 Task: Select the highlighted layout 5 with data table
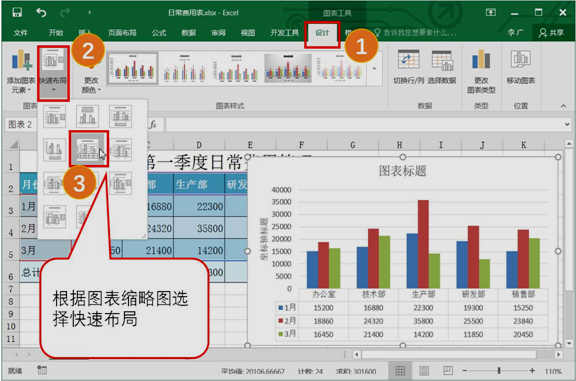pyautogui.click(x=88, y=149)
